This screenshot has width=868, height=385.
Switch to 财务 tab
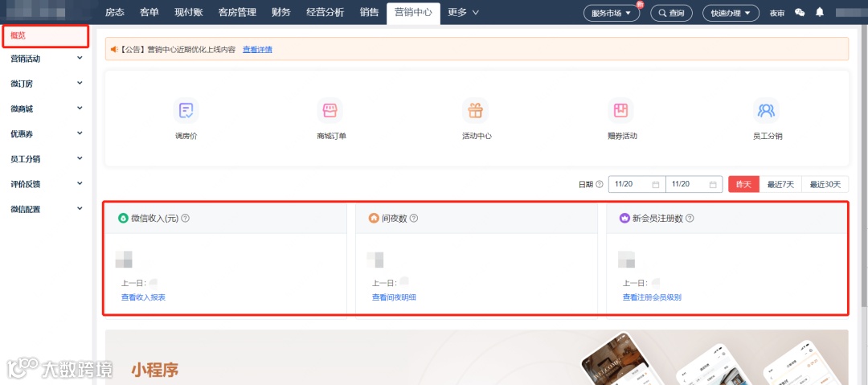pos(281,12)
